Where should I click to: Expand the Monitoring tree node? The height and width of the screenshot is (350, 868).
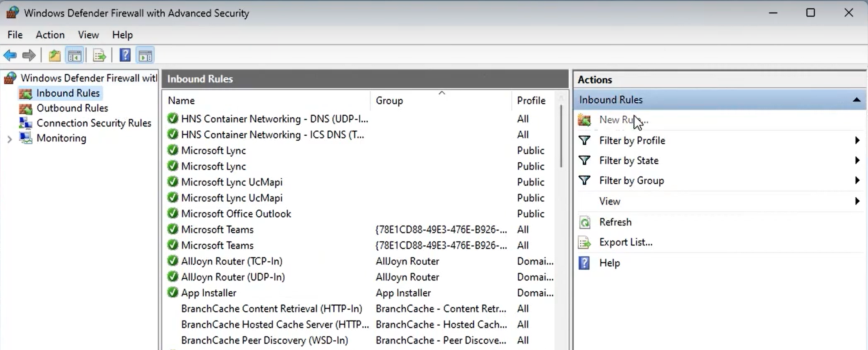click(x=10, y=139)
